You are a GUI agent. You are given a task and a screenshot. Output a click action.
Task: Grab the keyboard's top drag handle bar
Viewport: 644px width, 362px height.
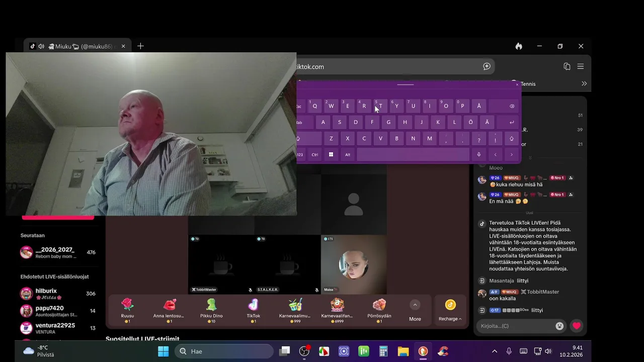[x=406, y=84]
